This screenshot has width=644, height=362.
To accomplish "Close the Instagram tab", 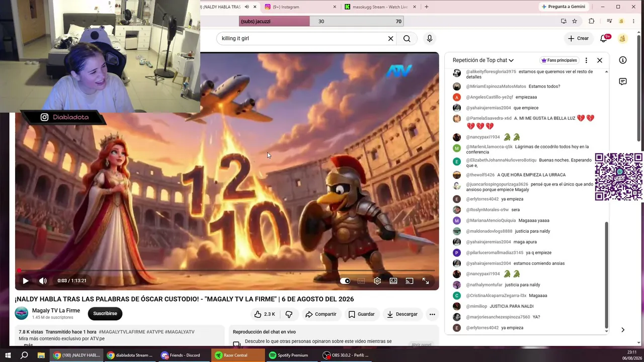I will [335, 7].
